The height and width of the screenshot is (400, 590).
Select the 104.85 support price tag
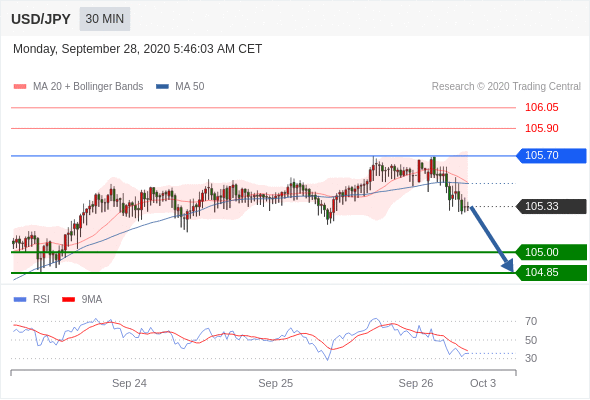551,272
